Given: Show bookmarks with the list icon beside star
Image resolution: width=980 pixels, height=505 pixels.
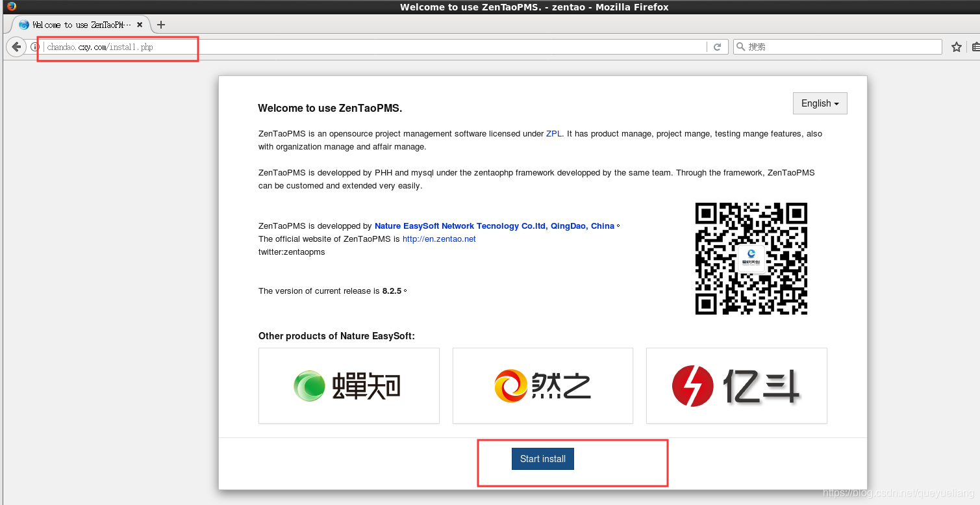Looking at the screenshot, I should tap(975, 47).
